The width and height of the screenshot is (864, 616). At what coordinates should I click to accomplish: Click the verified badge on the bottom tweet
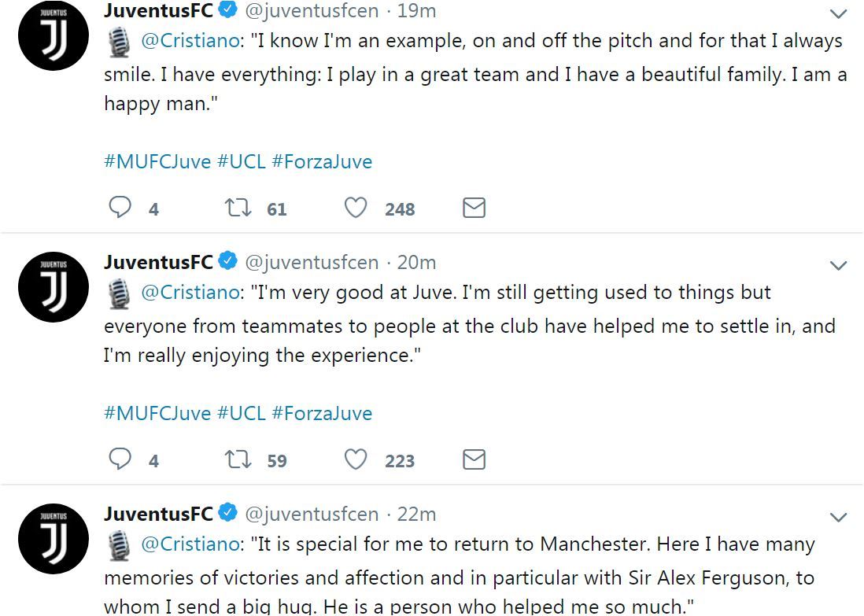coord(228,514)
